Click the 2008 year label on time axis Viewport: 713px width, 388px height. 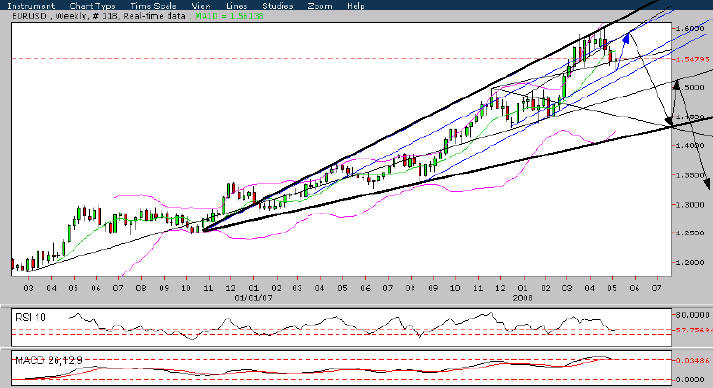(x=522, y=298)
